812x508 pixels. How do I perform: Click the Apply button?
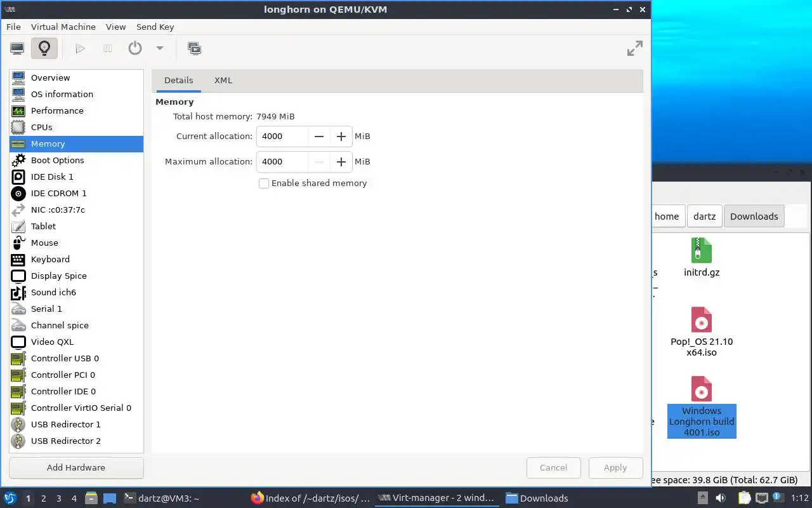[615, 467]
